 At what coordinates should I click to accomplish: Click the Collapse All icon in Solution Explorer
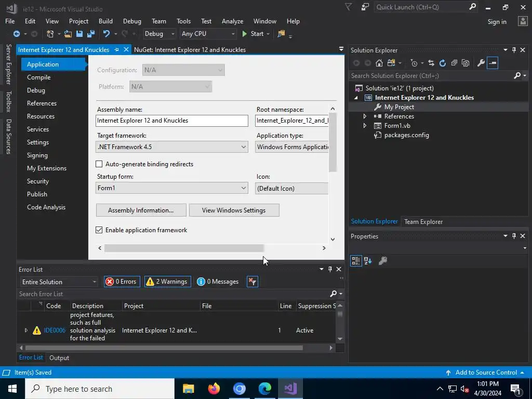pyautogui.click(x=454, y=63)
